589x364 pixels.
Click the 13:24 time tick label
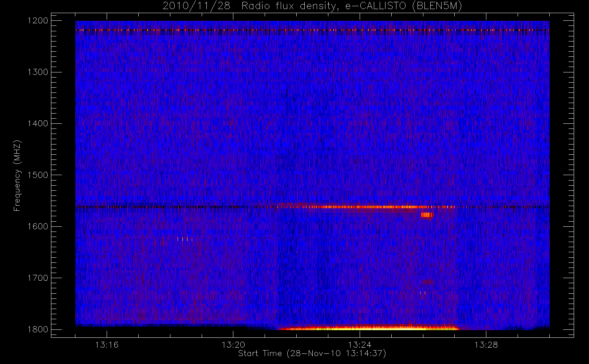[360, 345]
